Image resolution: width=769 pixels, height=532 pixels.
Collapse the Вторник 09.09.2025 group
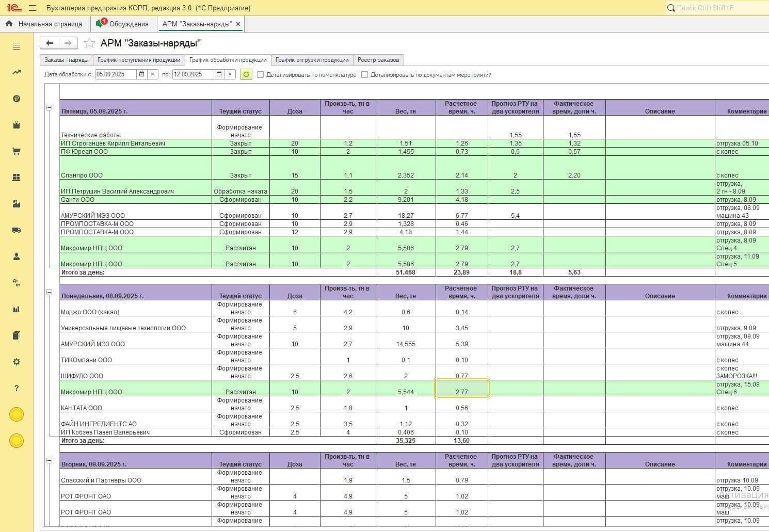pyautogui.click(x=50, y=461)
